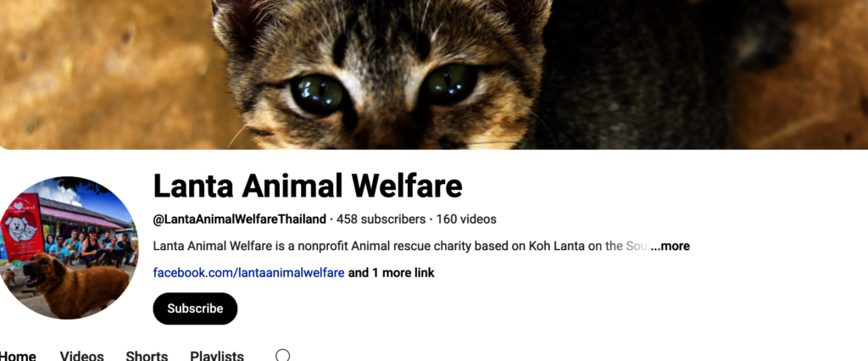Open the Videos tab
The width and height of the screenshot is (868, 361).
point(82,355)
